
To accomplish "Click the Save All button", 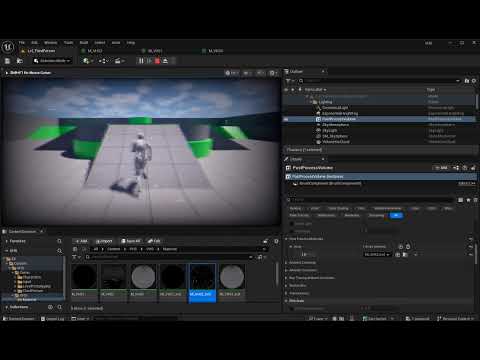I will 131,241.
